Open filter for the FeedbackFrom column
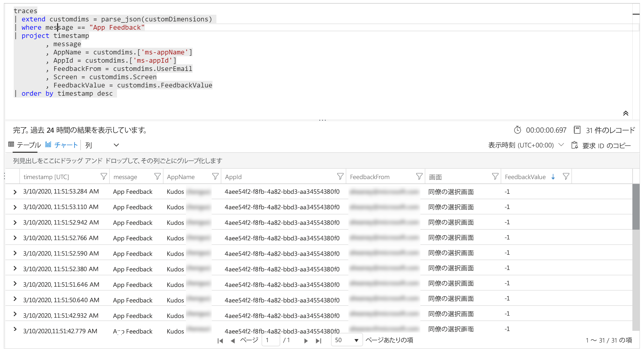Viewport: 644px width, 353px height. pyautogui.click(x=419, y=176)
